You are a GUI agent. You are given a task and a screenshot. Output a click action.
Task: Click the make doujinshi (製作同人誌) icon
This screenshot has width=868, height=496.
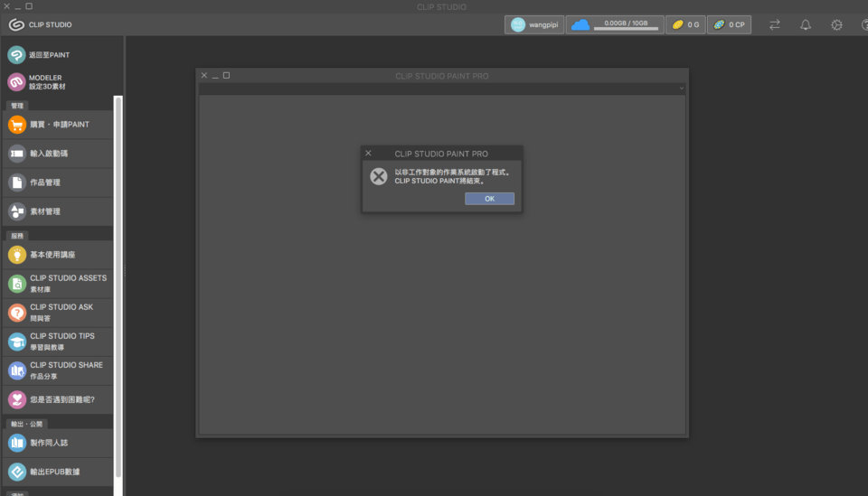[x=17, y=443]
